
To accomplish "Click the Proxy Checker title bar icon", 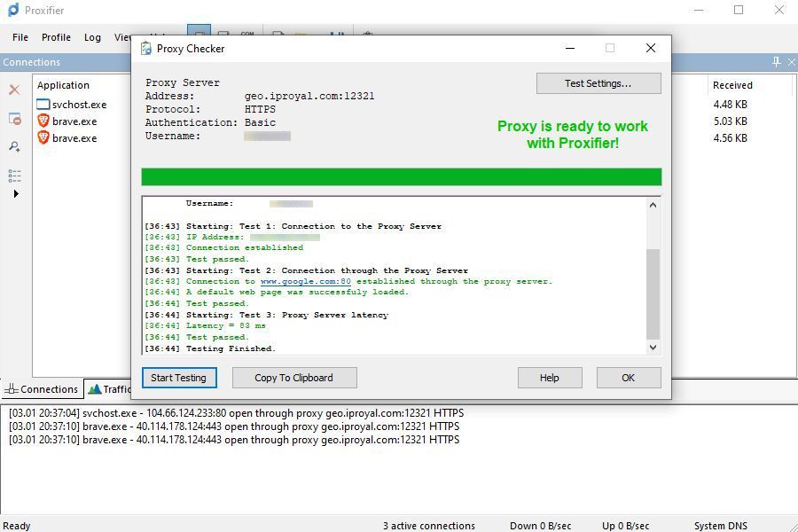I will click(x=146, y=49).
